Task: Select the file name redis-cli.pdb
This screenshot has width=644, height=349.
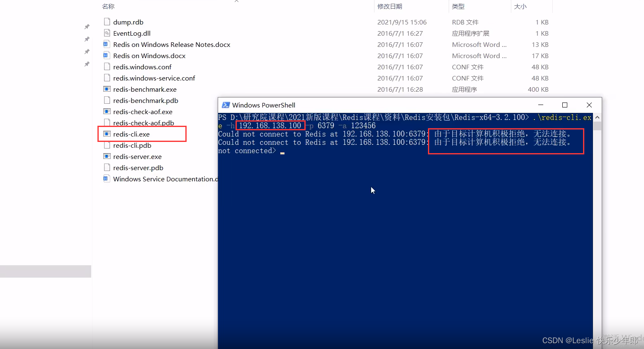Action: pyautogui.click(x=132, y=145)
